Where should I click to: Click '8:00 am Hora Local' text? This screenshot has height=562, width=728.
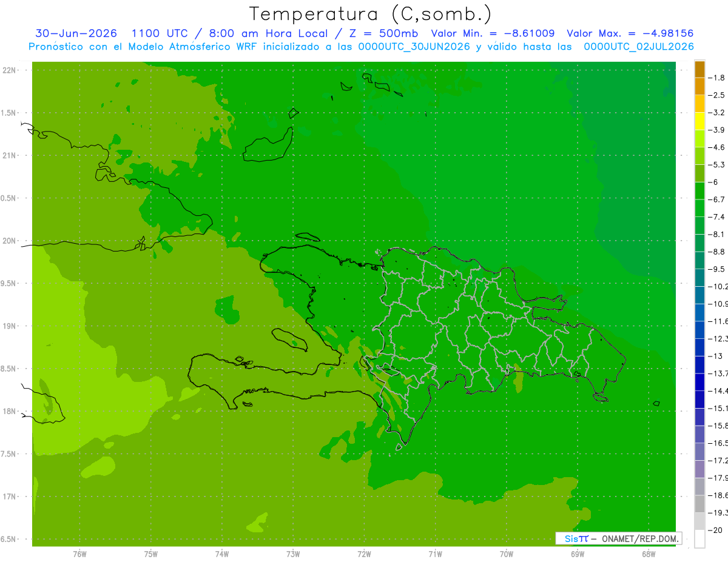[x=268, y=33]
